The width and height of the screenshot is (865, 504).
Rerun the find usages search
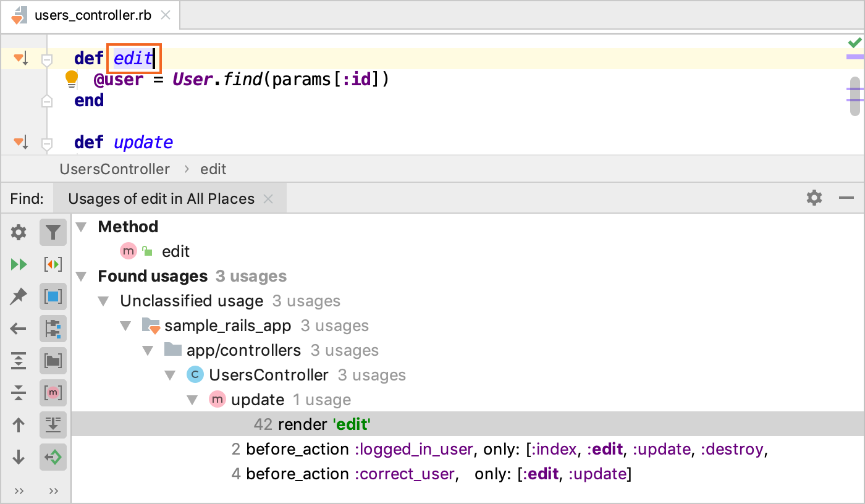pos(19,264)
